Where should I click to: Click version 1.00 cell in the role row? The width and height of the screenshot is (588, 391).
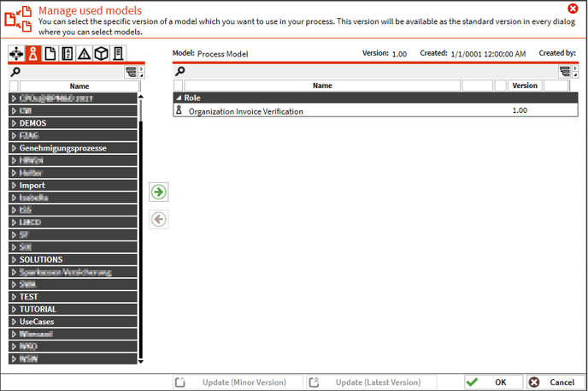pyautogui.click(x=520, y=110)
